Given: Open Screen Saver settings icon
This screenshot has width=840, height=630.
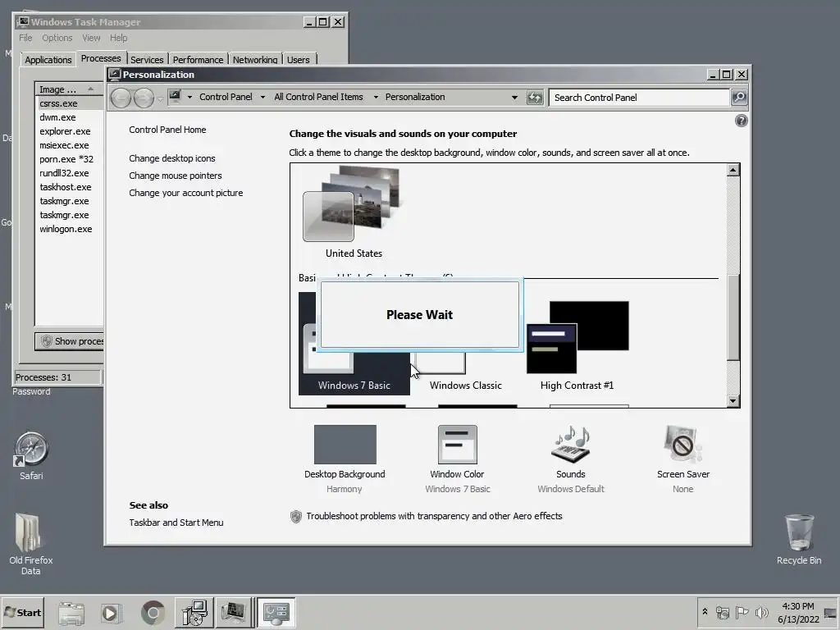Looking at the screenshot, I should (682, 444).
